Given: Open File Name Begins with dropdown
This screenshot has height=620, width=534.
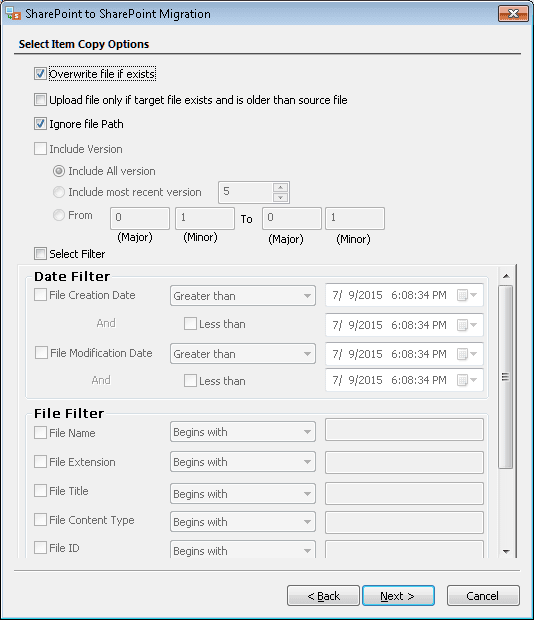Looking at the screenshot, I should tap(243, 432).
